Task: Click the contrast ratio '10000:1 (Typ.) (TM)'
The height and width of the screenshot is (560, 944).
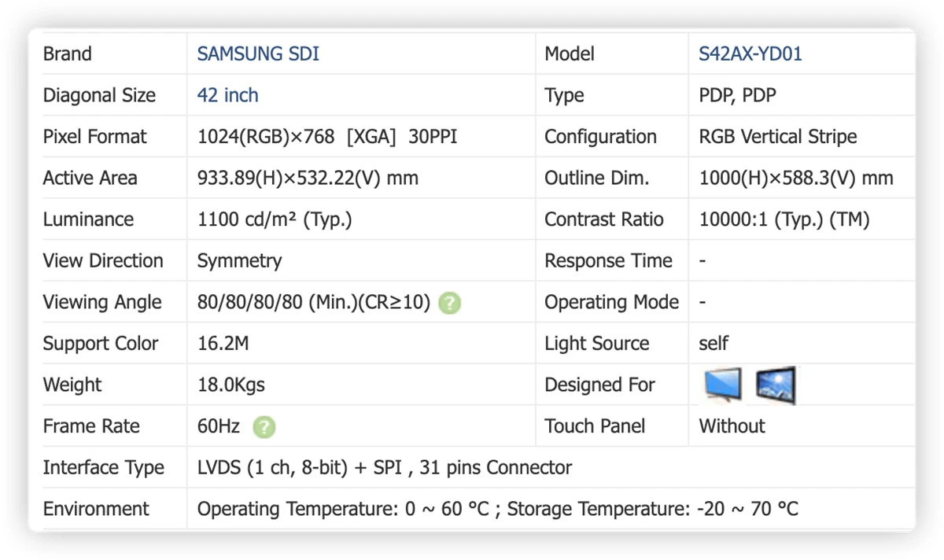Action: [x=784, y=219]
